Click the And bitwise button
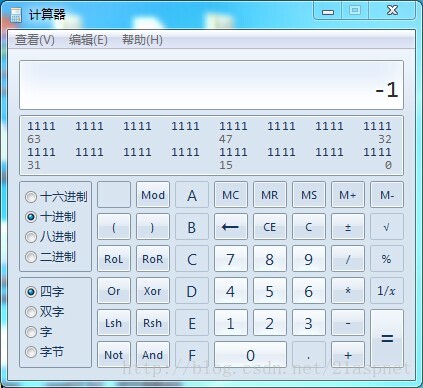The image size is (423, 388). 153,355
